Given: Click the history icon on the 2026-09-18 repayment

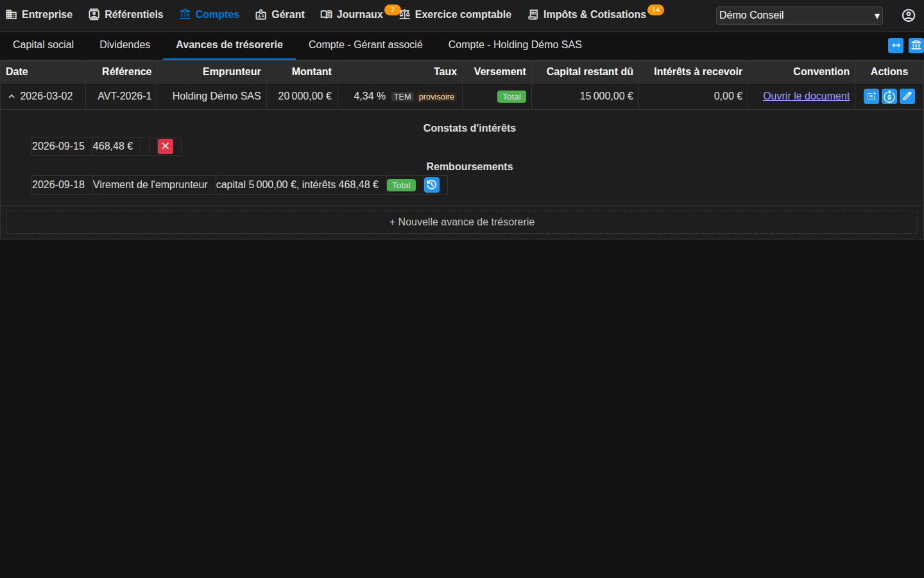Looking at the screenshot, I should (432, 185).
